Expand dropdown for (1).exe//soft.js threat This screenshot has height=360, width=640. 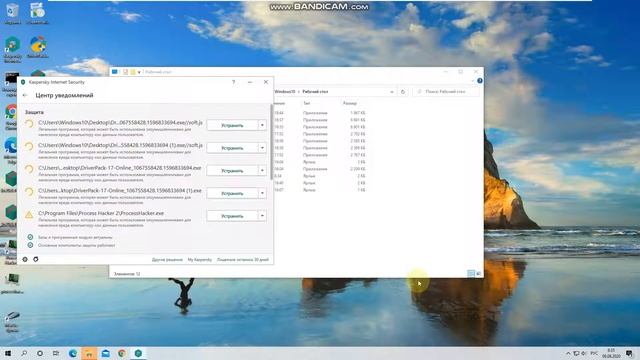pos(262,148)
